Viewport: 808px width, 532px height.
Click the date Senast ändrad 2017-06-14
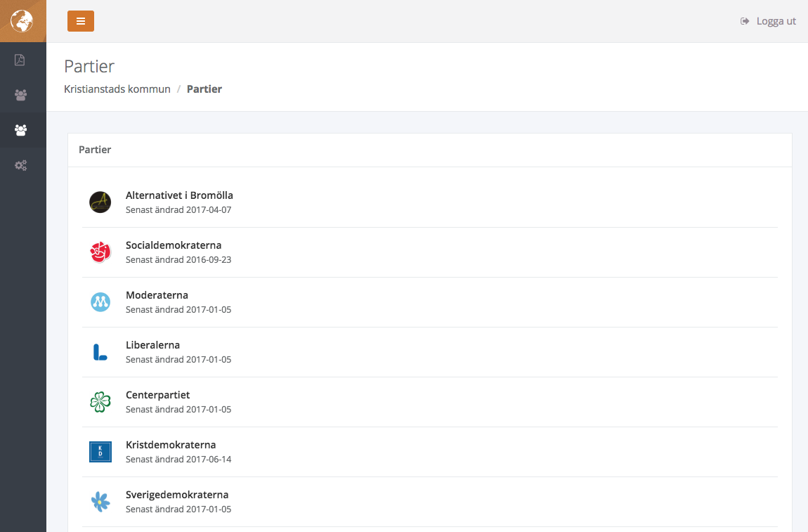point(178,460)
